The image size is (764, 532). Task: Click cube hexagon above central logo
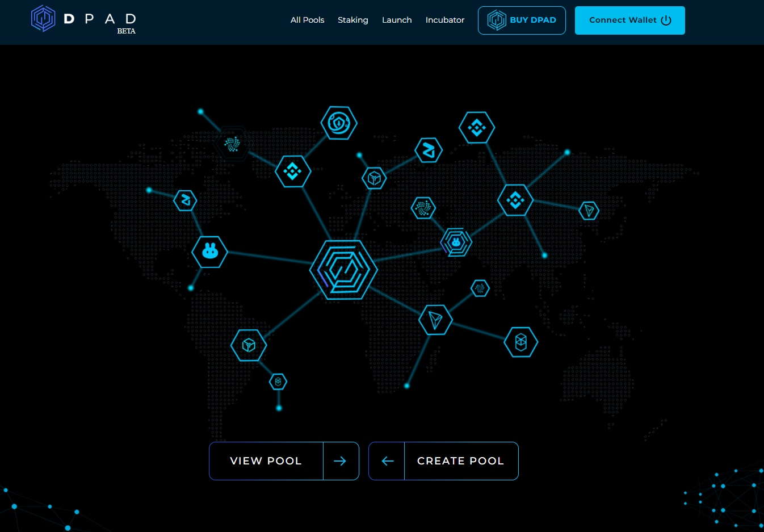click(x=374, y=178)
